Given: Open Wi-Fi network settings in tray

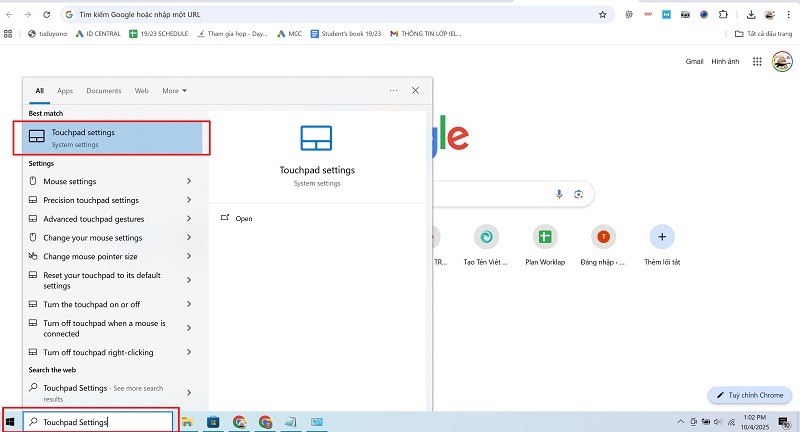Looking at the screenshot, I should (x=731, y=422).
